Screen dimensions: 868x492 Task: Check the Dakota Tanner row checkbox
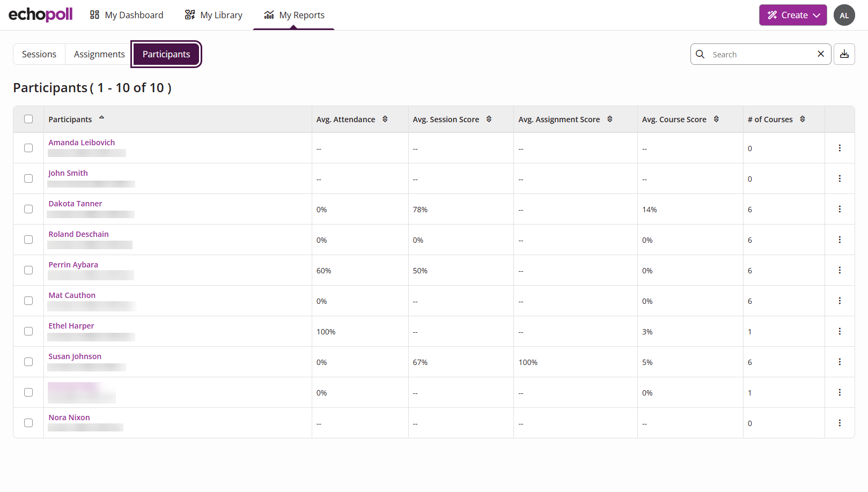click(x=28, y=209)
